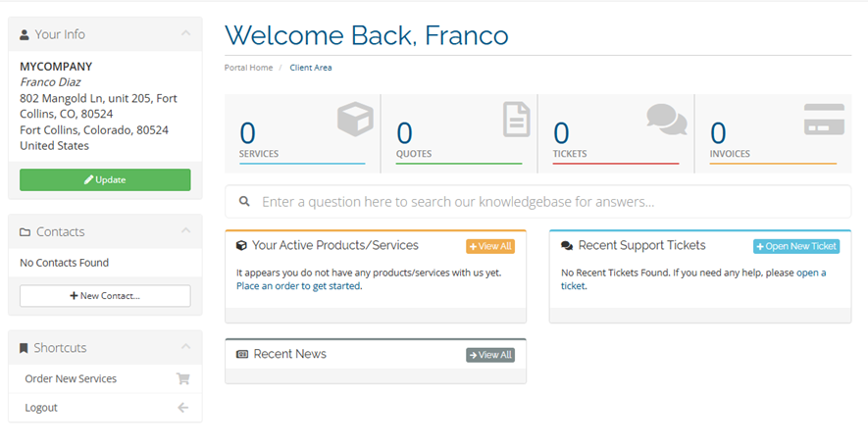The width and height of the screenshot is (868, 447).
Task: Select Order New Services shortcut
Action: coord(71,379)
